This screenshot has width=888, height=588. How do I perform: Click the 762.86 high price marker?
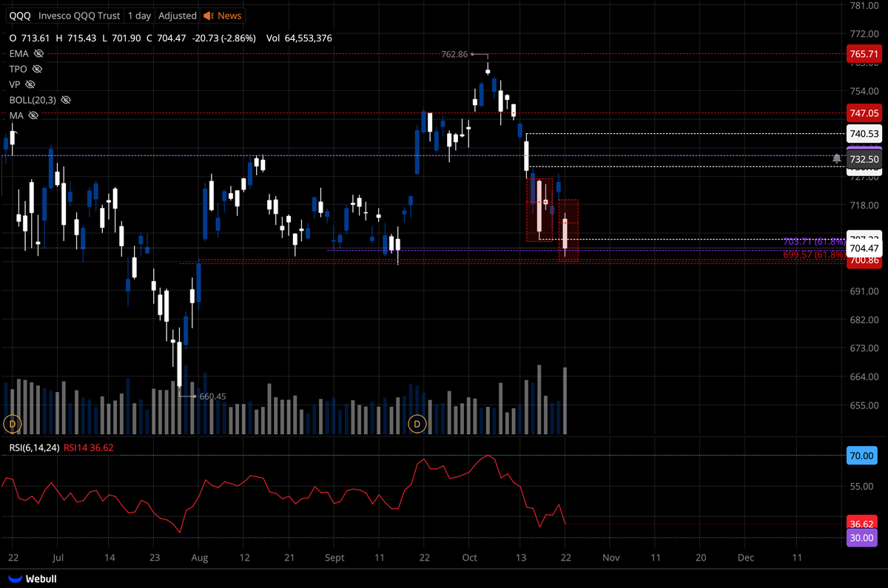pos(454,54)
